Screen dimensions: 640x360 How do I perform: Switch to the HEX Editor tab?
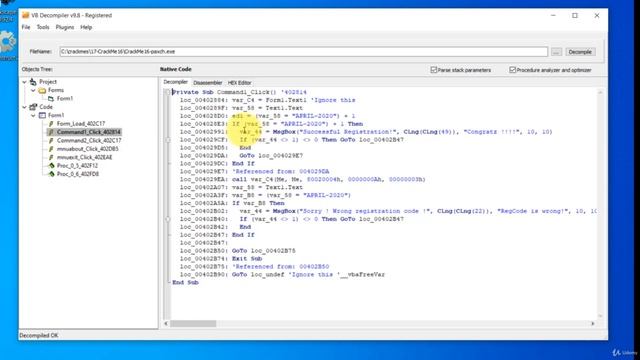pos(240,82)
